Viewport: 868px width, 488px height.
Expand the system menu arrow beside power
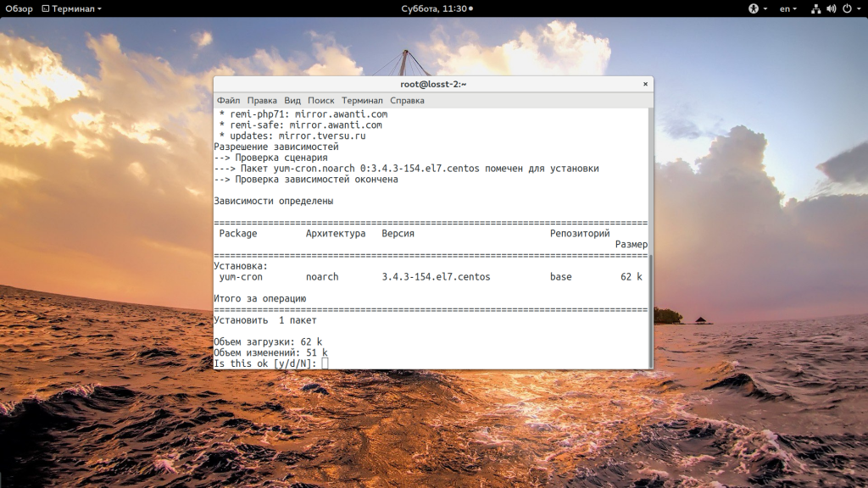click(857, 8)
